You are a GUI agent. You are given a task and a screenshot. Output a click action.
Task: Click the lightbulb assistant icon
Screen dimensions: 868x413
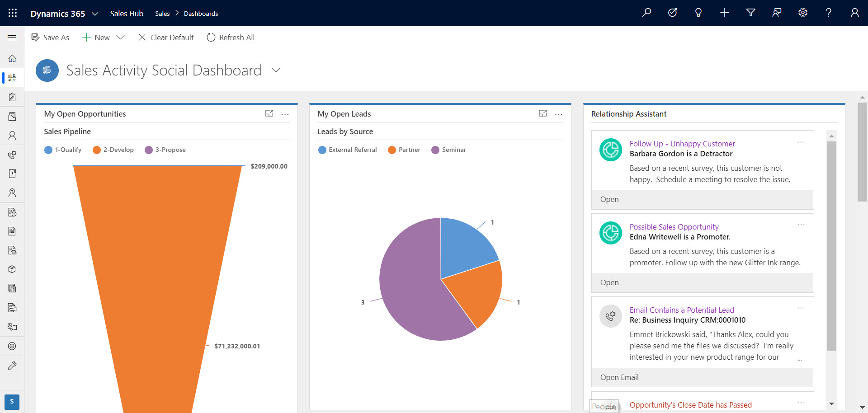click(x=698, y=13)
